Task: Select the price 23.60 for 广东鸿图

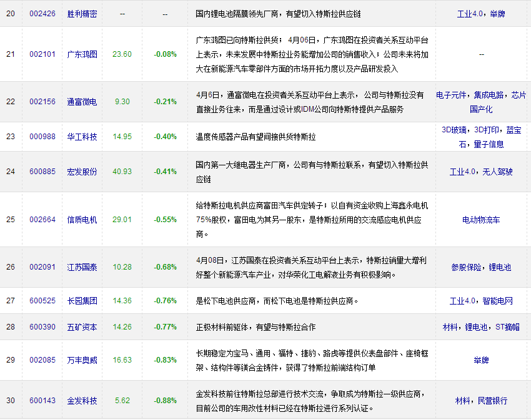Action: point(122,54)
